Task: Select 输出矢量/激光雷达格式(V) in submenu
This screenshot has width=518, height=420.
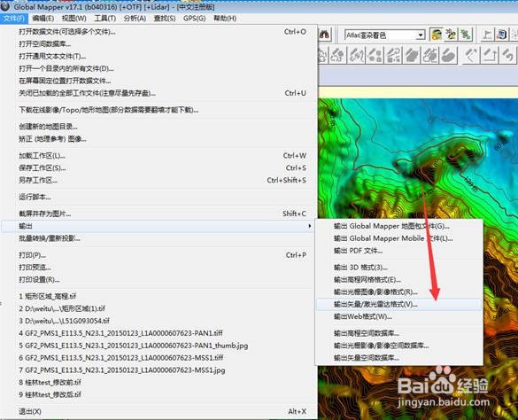Action: pyautogui.click(x=399, y=304)
